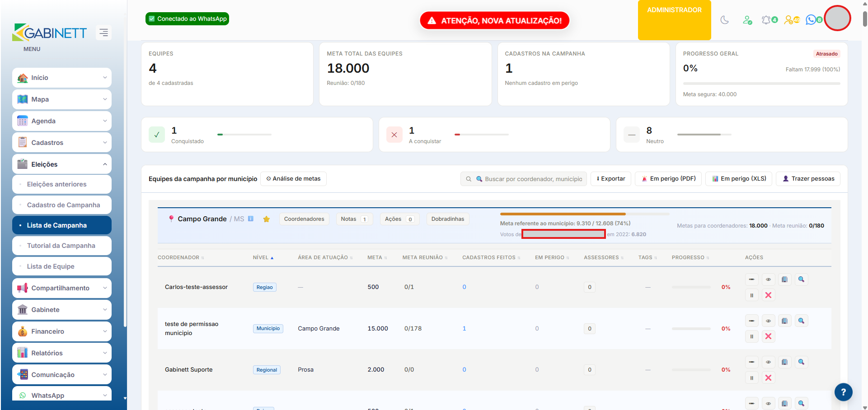Click the Análise de metas button
Image resolution: width=868 pixels, height=410 pixels.
(x=293, y=179)
